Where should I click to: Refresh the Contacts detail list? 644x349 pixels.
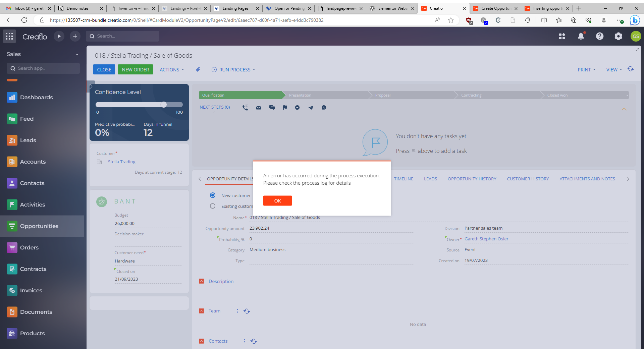[254, 341]
